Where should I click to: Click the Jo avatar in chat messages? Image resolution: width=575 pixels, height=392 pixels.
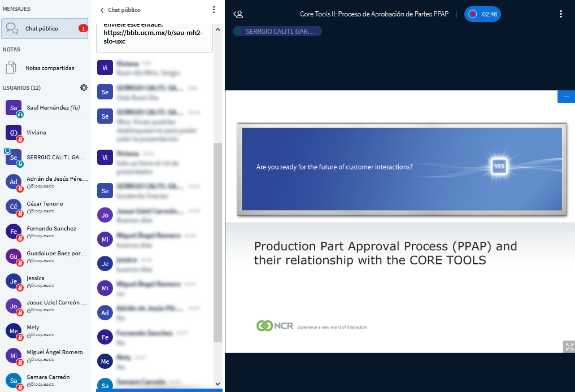tap(105, 215)
